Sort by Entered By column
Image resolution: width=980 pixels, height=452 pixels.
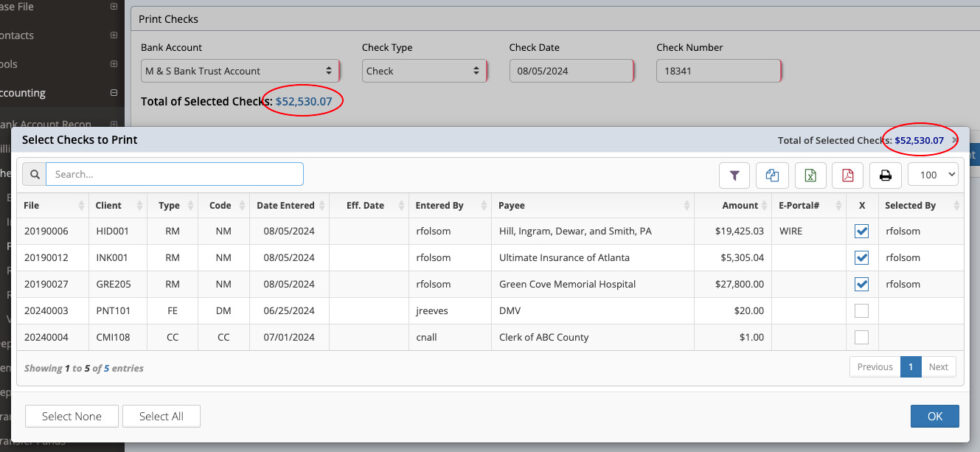pyautogui.click(x=449, y=206)
